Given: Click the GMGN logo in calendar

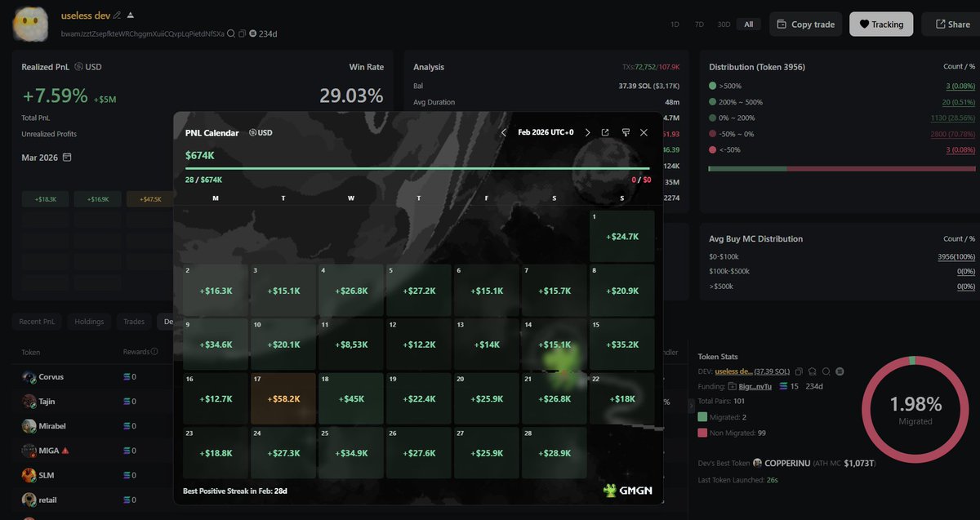Looking at the screenshot, I should tap(628, 490).
